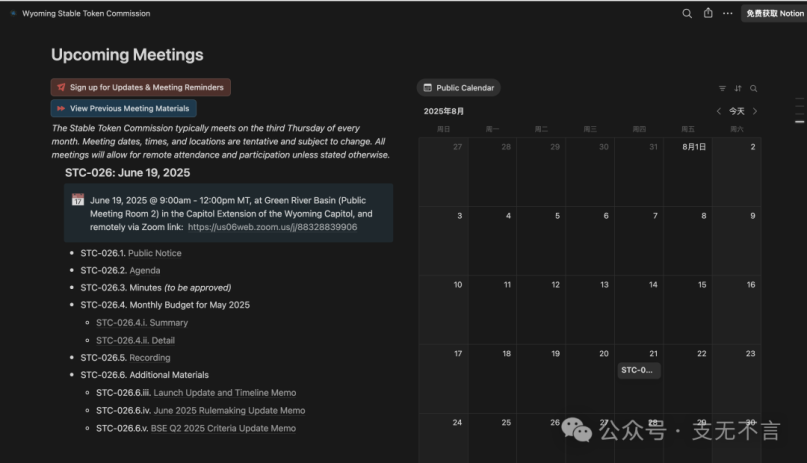Go to previous month in calendar
The height and width of the screenshot is (463, 807).
pyautogui.click(x=719, y=111)
